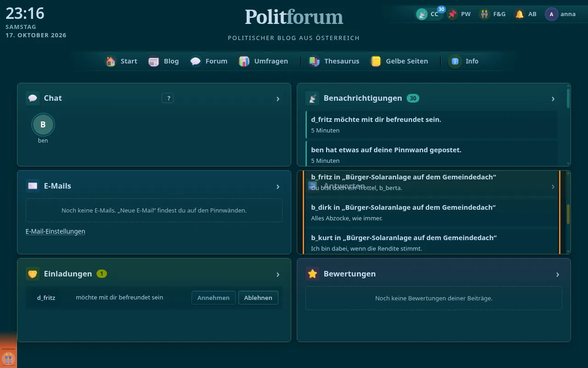This screenshot has width=588, height=368.
Task: Click the Gelbe Seiten notepad icon
Action: pyautogui.click(x=376, y=61)
